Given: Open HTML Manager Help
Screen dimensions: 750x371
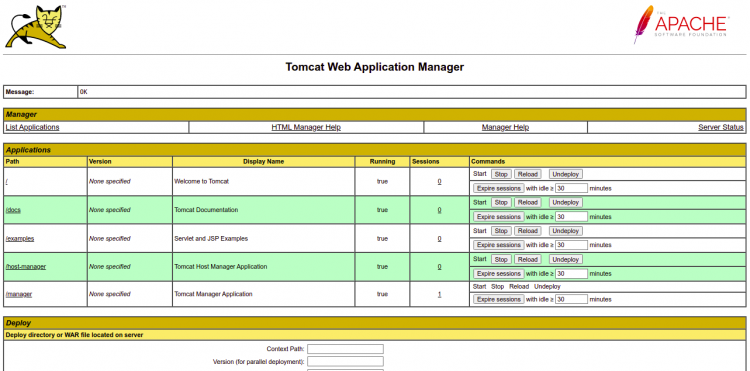Looking at the screenshot, I should pyautogui.click(x=306, y=127).
